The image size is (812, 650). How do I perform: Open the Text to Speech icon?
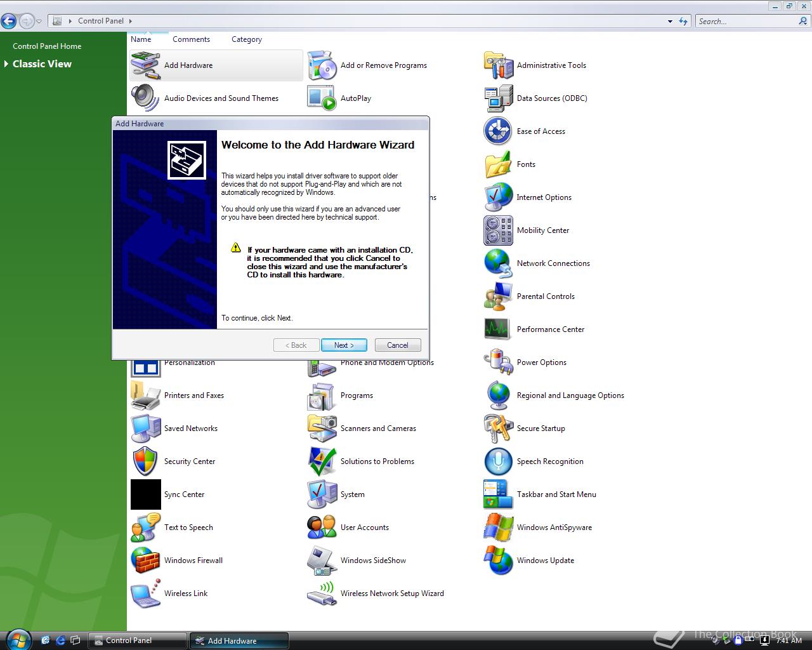[x=145, y=527]
